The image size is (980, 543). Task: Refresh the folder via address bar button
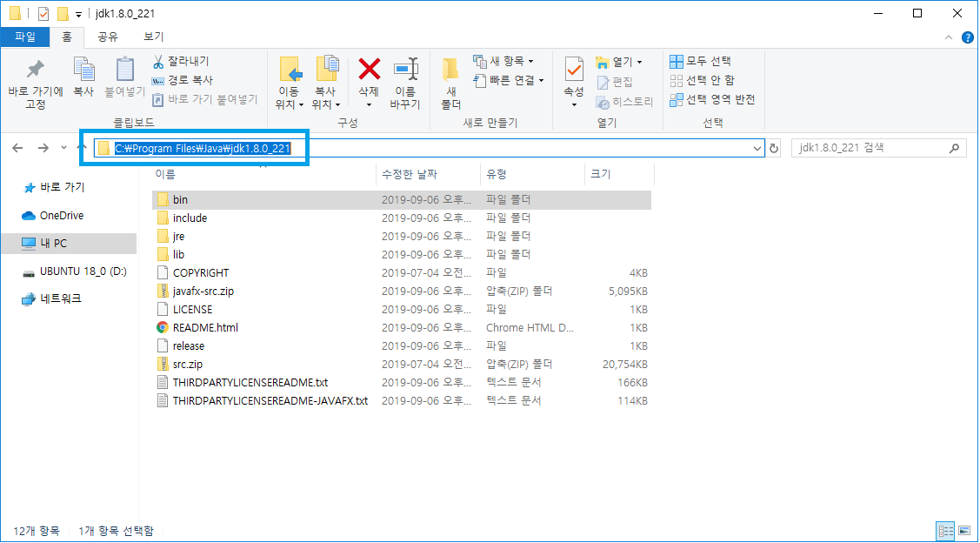pos(774,148)
